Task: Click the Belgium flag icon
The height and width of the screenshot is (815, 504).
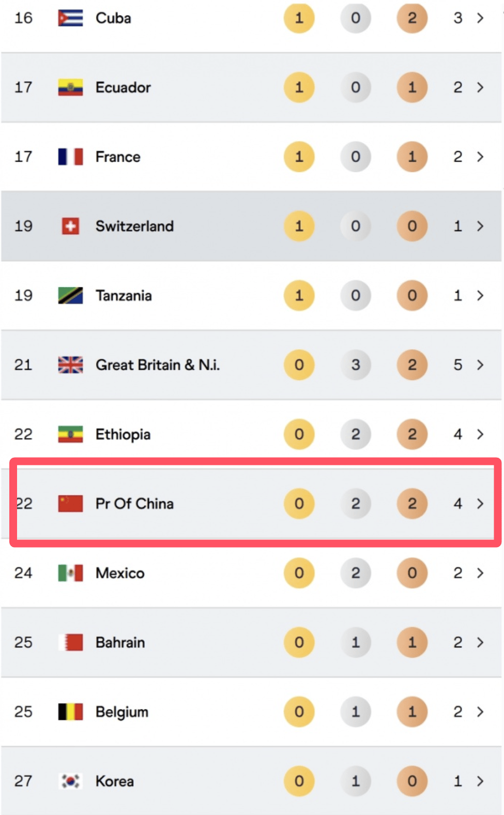Action: pos(70,712)
